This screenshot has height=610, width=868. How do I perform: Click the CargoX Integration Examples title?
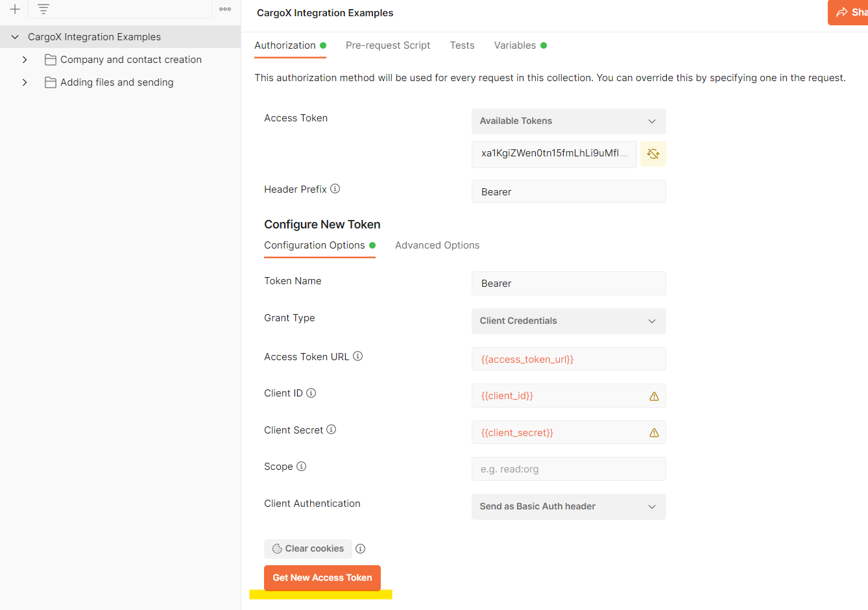point(325,13)
